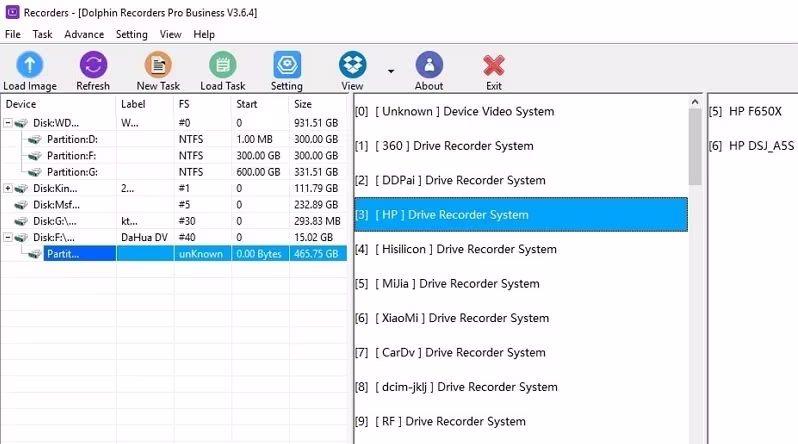Screen dimensions: 798x444
Task: Select [5] MiJia Drive Recorder System
Action: click(x=521, y=284)
